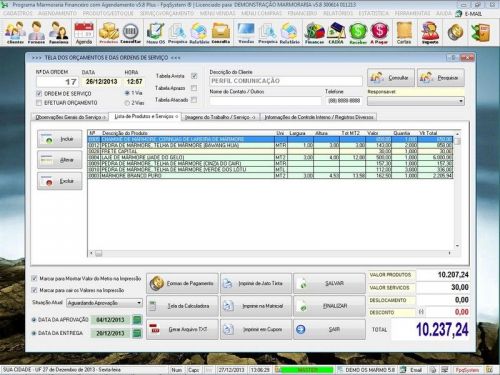The height and width of the screenshot is (375, 500).
Task: Open the Cartas icon
Action: click(404, 32)
